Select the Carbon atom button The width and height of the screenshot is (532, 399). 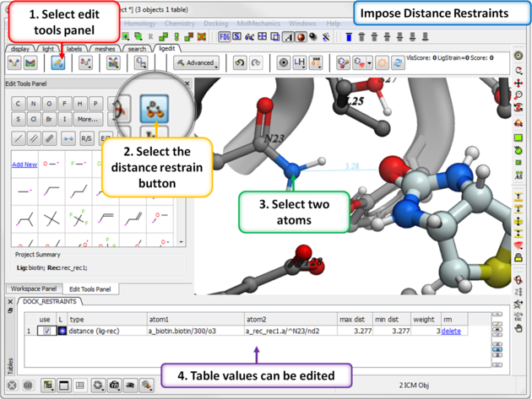pyautogui.click(x=19, y=104)
